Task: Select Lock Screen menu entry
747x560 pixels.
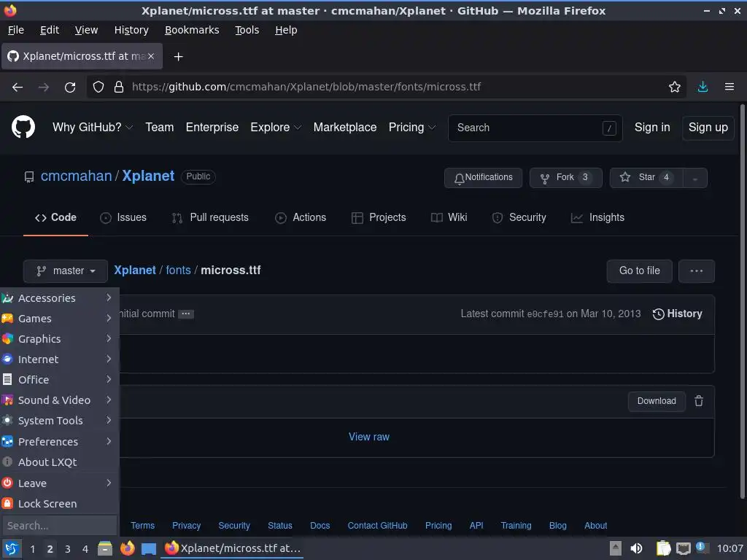Action: click(x=60, y=504)
